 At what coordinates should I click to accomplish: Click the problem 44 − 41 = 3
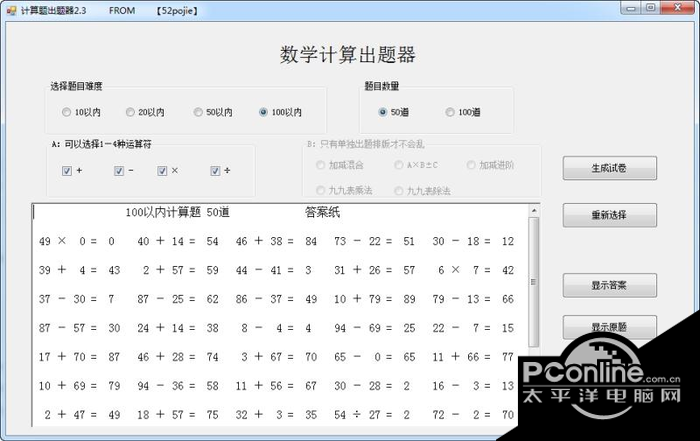click(x=274, y=270)
